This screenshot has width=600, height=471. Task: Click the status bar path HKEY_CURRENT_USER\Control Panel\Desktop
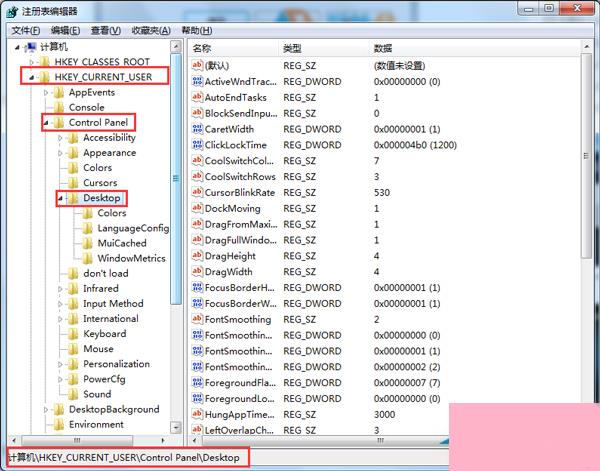[124, 457]
